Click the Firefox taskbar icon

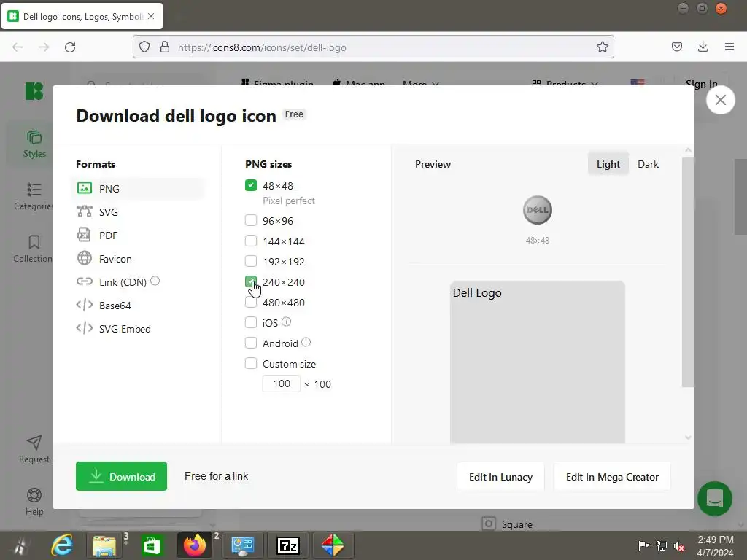coord(195,545)
